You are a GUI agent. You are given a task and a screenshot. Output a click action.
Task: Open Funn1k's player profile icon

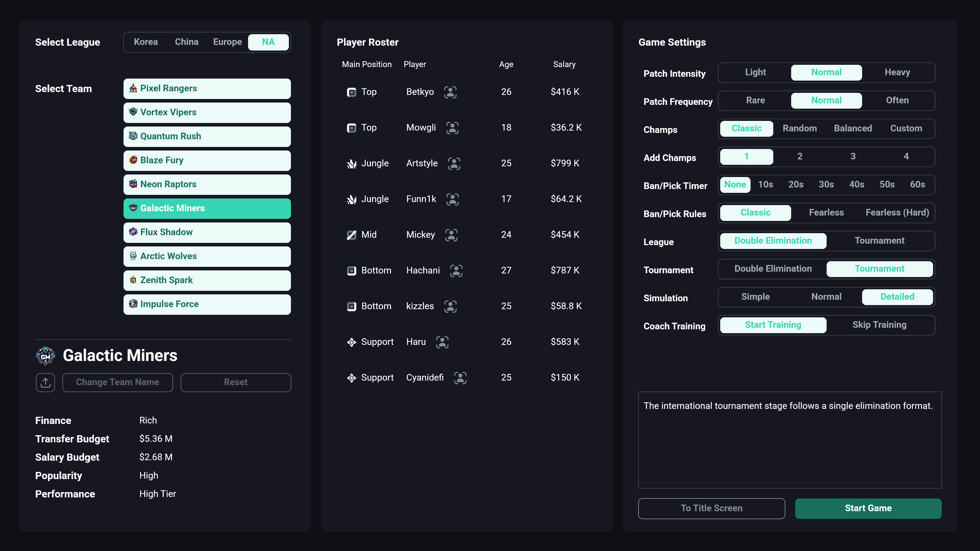click(452, 199)
